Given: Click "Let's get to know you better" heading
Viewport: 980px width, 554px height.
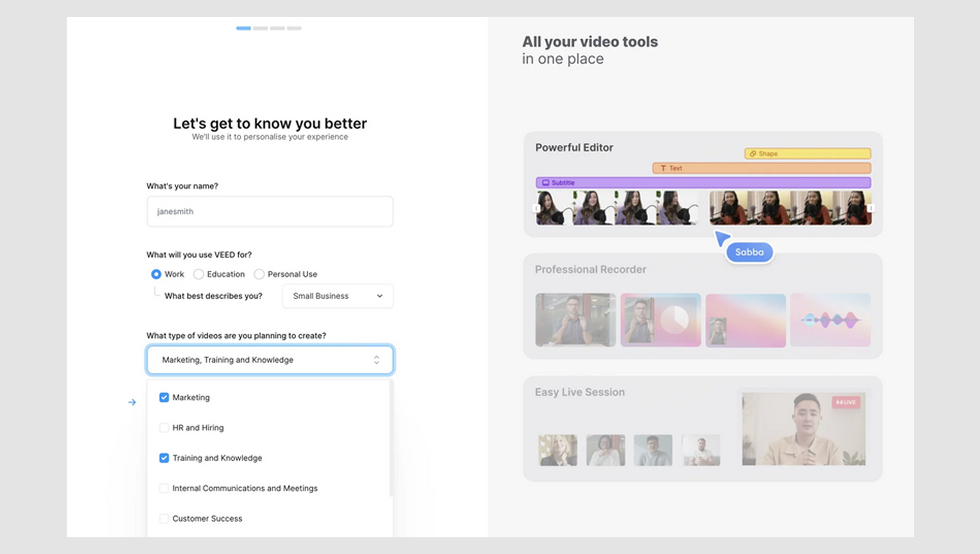Looking at the screenshot, I should tap(270, 124).
